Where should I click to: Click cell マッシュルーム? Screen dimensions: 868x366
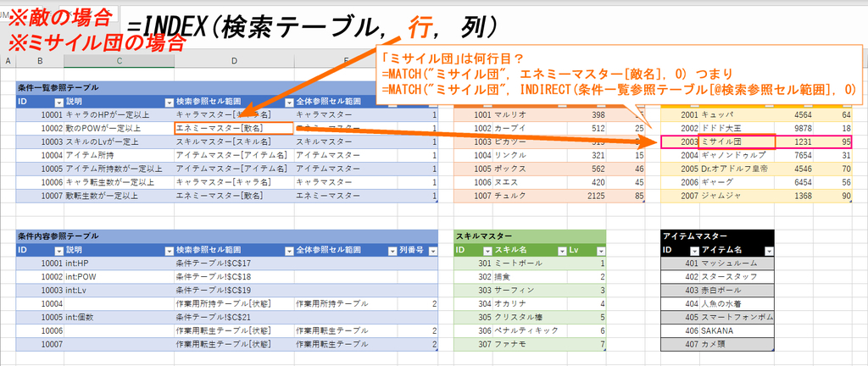click(x=737, y=263)
